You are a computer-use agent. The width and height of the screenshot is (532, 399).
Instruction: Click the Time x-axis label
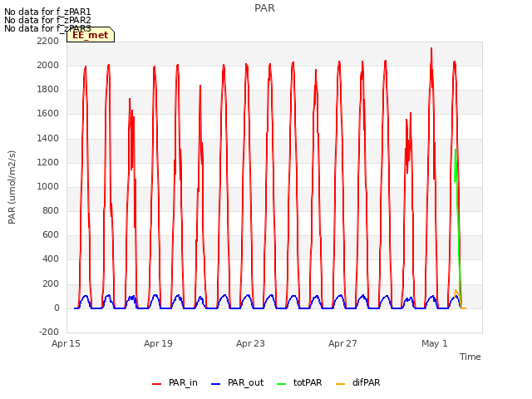pyautogui.click(x=470, y=357)
